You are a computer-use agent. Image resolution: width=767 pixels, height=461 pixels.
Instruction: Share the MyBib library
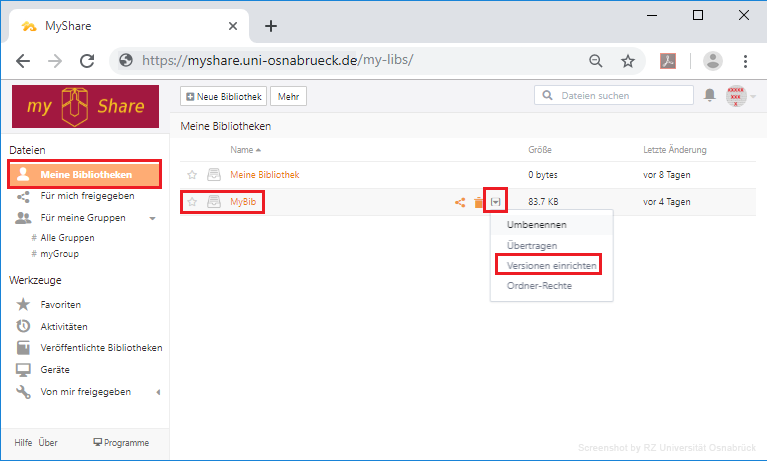[460, 202]
